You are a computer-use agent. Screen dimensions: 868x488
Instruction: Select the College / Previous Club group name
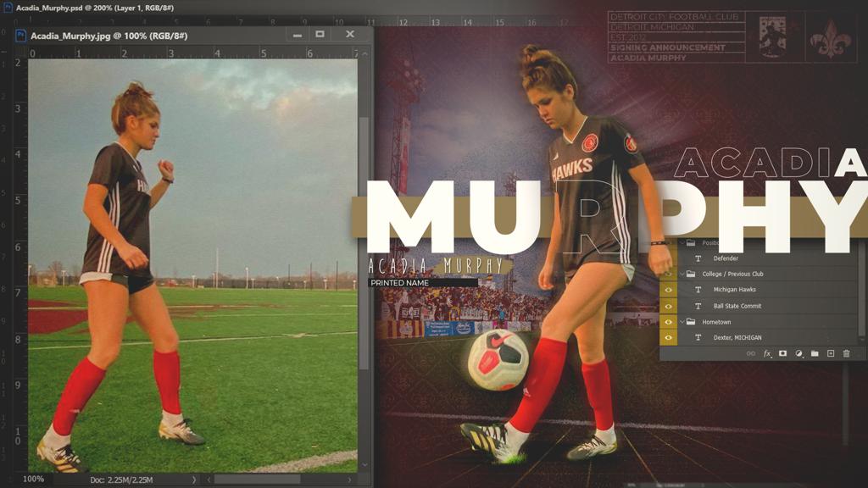[x=732, y=274]
